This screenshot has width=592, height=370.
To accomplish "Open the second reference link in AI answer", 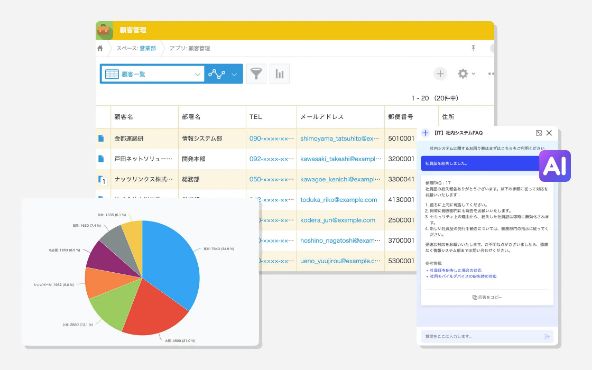I will 463,276.
